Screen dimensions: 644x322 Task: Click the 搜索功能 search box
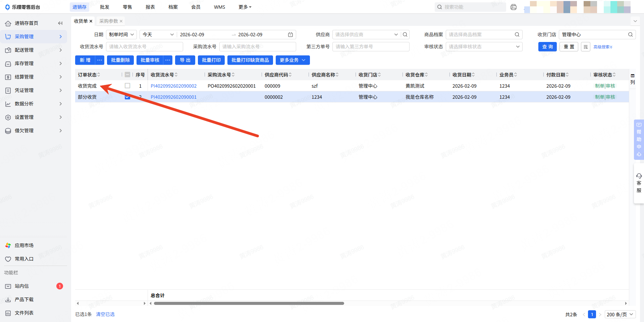coord(470,7)
